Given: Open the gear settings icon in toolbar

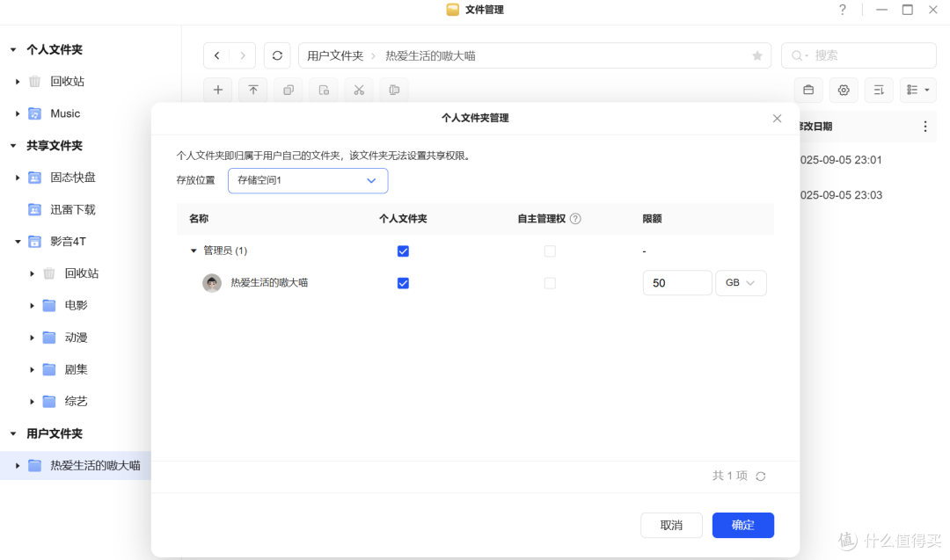Looking at the screenshot, I should (844, 91).
